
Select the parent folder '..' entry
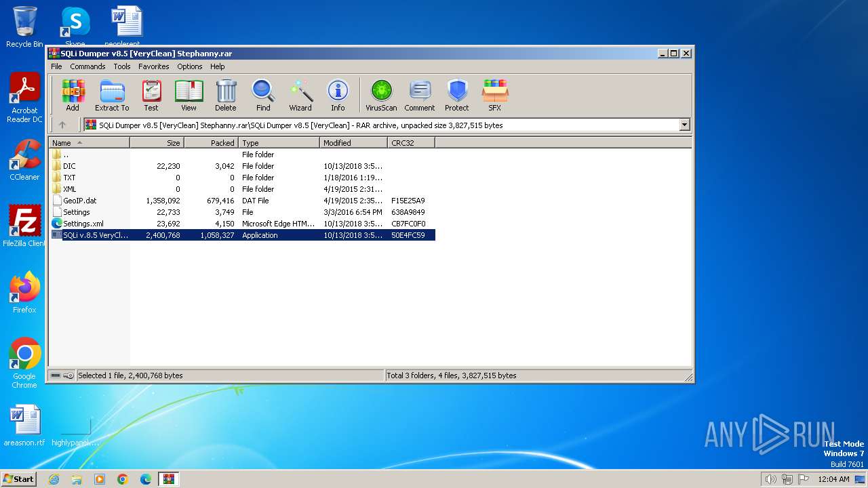point(242,155)
